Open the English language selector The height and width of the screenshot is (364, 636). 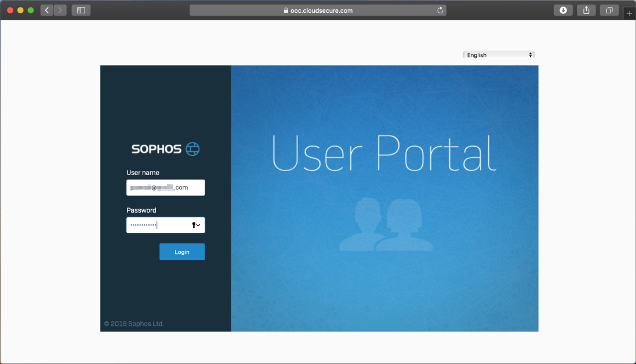click(496, 54)
